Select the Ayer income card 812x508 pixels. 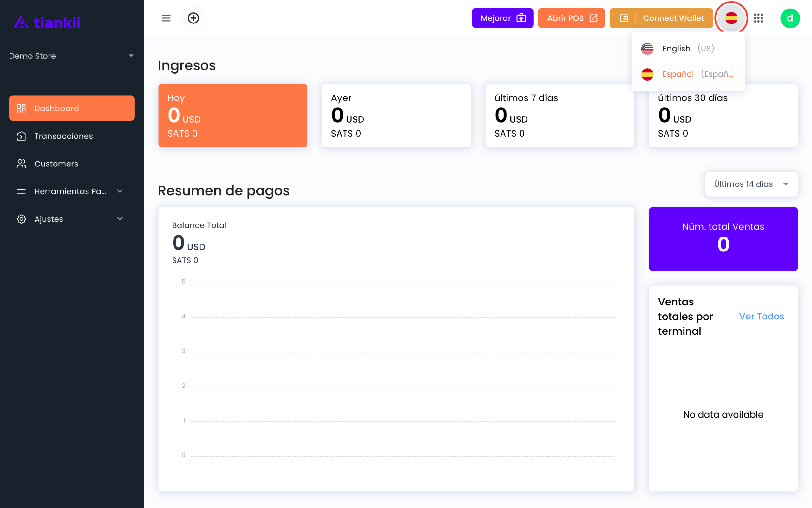[x=396, y=116]
